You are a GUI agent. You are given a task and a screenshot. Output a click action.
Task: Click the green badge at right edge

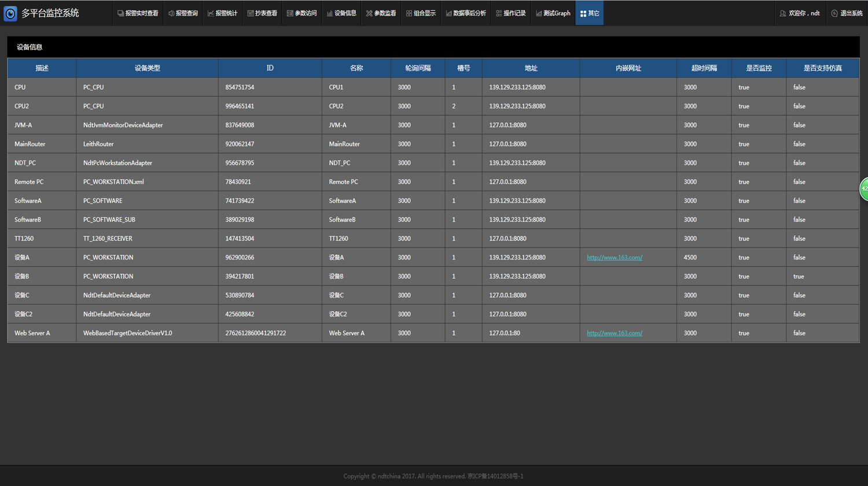pos(864,189)
